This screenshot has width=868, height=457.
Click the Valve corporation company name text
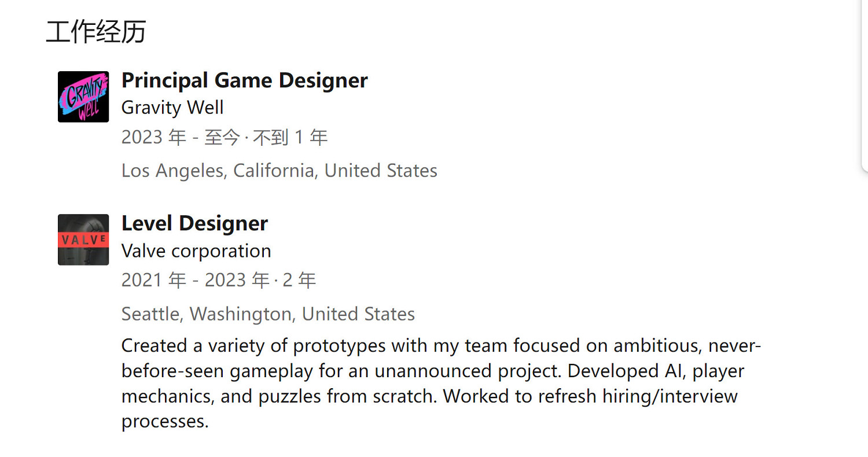coord(196,250)
